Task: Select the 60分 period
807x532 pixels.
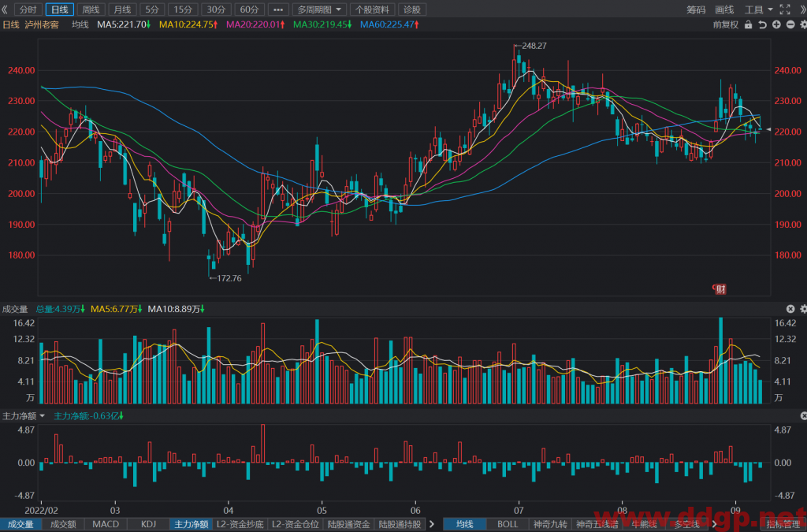Action: (249, 9)
